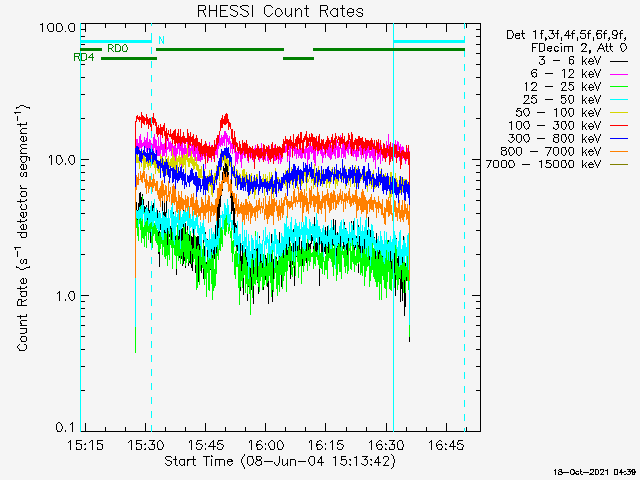Click the black line swatch for 3 - 6 keV
This screenshot has height=480, width=640.
pos(619,61)
